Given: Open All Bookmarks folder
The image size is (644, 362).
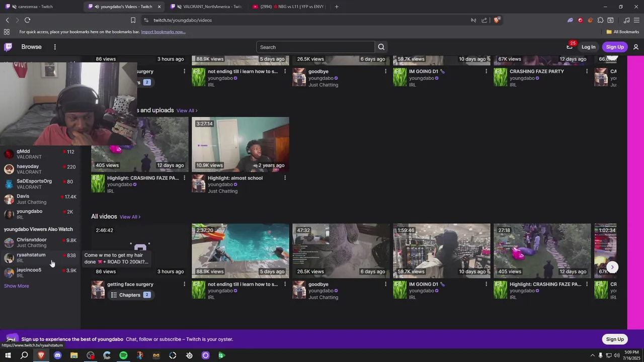Looking at the screenshot, I should 623,32.
